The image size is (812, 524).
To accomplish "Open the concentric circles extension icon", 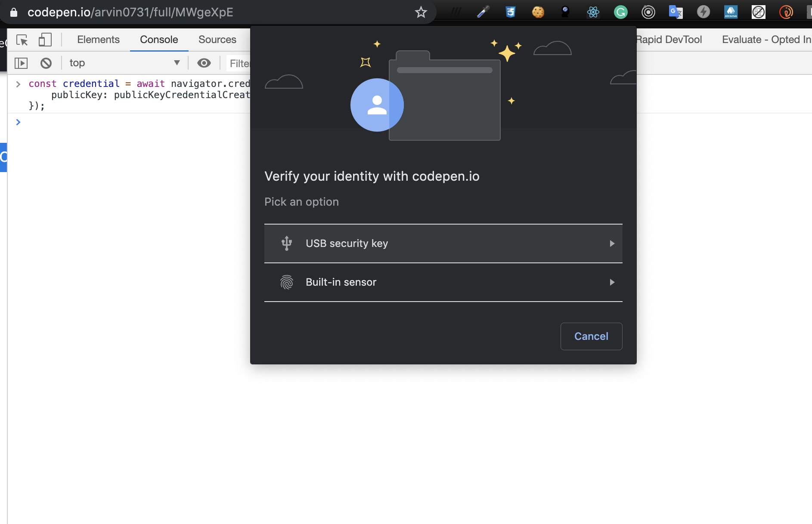I will coord(648,12).
